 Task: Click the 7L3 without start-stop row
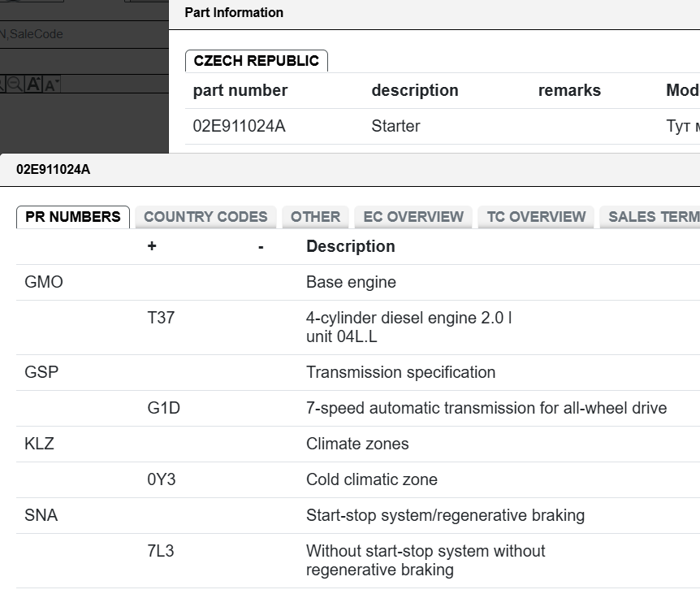[358, 561]
